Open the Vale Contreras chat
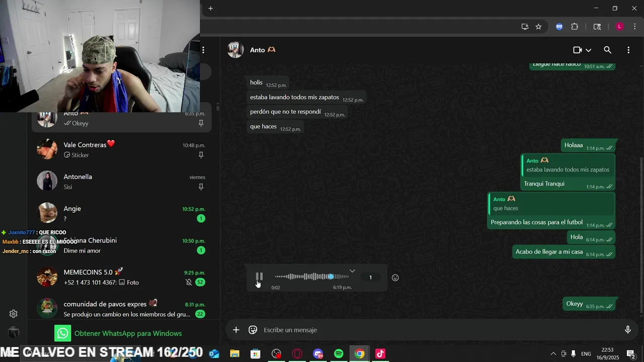The width and height of the screenshot is (644, 362). pyautogui.click(x=121, y=149)
